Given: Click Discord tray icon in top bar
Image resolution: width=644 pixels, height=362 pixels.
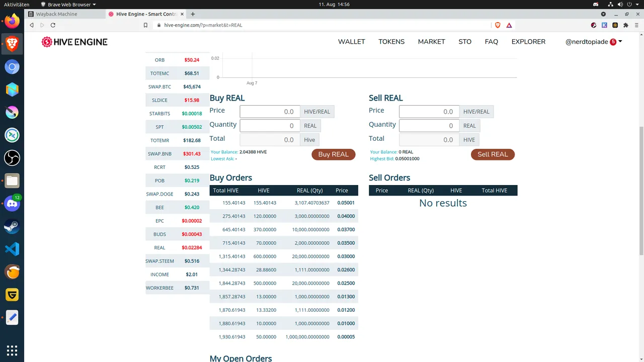Looking at the screenshot, I should (596, 5).
